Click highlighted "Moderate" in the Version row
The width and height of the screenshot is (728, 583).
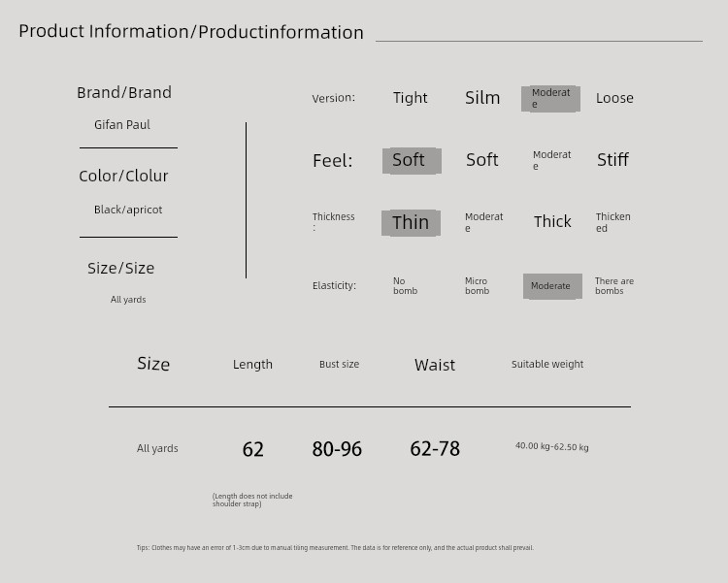pos(550,99)
